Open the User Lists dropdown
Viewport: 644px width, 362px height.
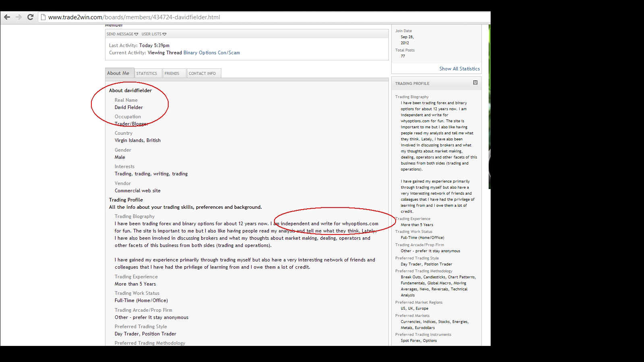click(x=154, y=34)
